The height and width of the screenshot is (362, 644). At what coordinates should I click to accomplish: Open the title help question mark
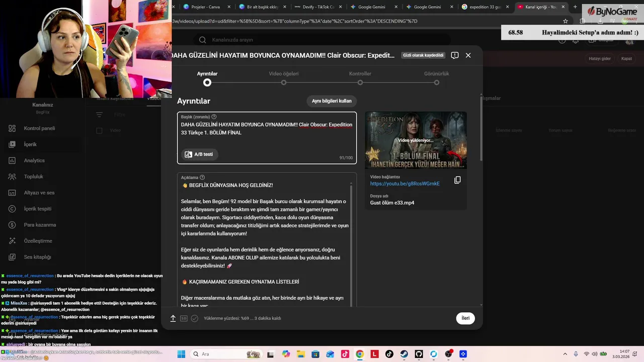pos(214,117)
